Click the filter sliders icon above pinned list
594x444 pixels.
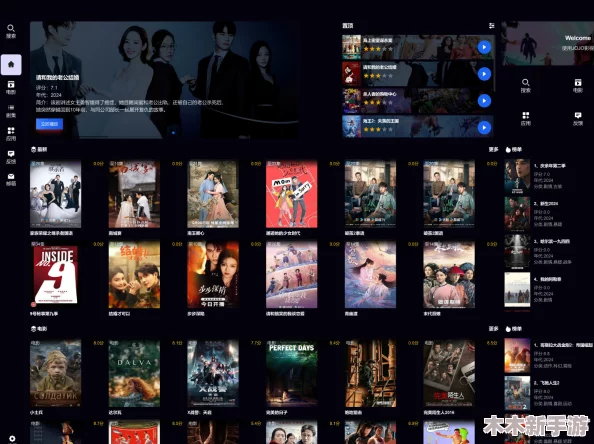click(x=491, y=26)
